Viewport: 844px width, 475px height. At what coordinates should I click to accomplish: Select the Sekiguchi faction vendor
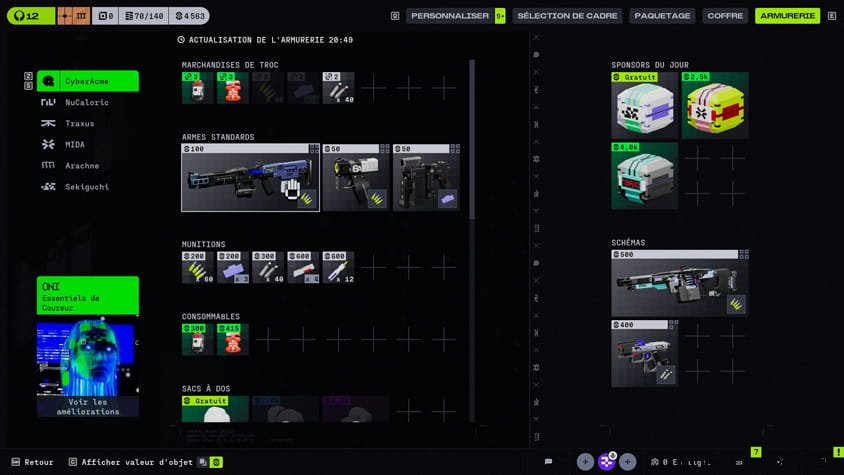(87, 186)
